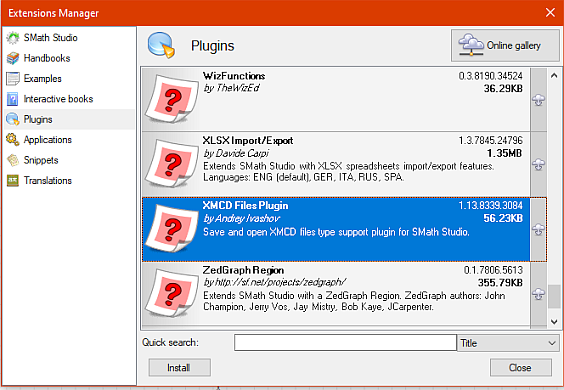
Task: Expand the Title search filter dropdown
Action: tap(508, 343)
